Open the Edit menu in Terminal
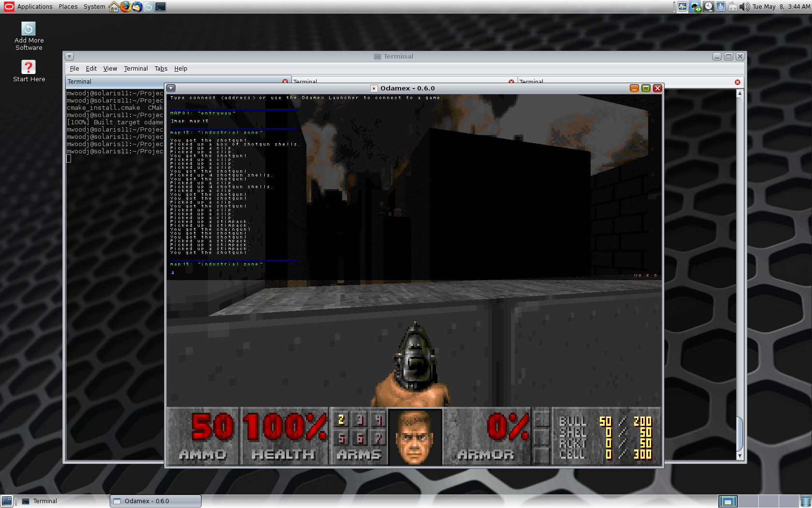 [x=91, y=69]
